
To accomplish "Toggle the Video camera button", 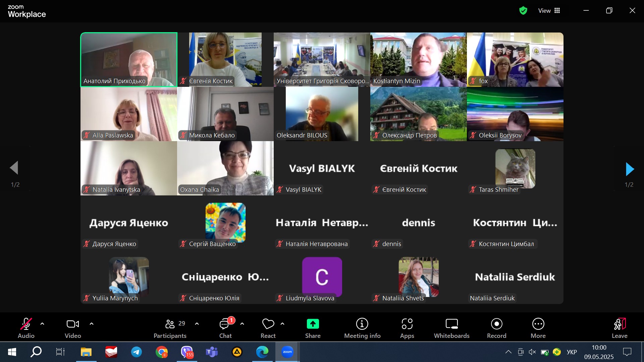I will click(73, 328).
